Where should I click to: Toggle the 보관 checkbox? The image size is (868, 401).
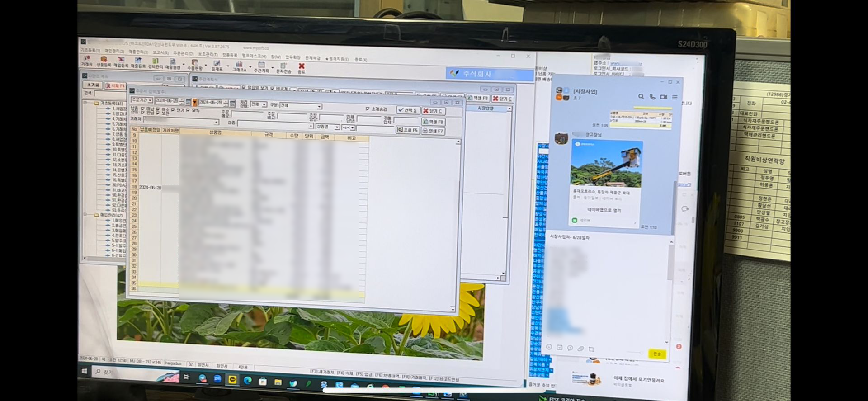tap(158, 113)
